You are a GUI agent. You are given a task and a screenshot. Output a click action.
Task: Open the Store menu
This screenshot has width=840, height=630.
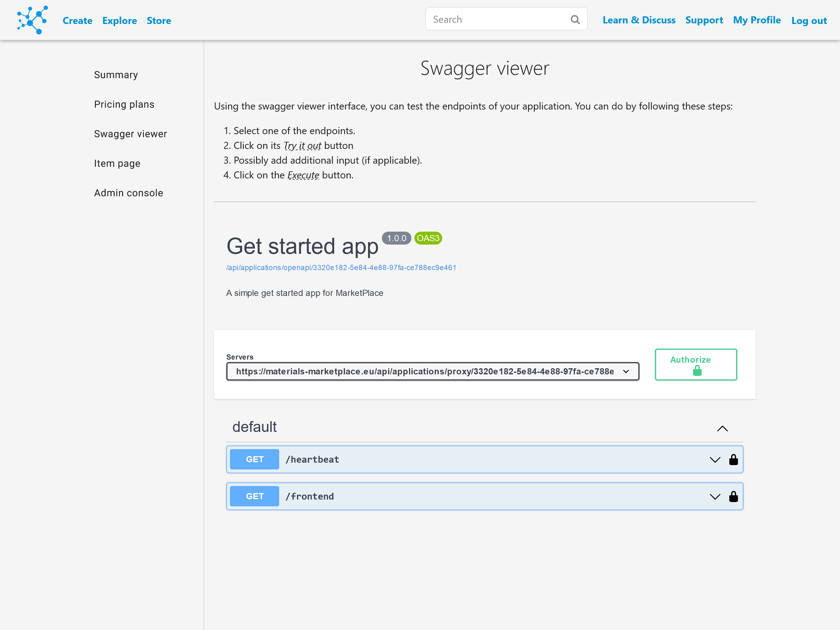click(159, 21)
